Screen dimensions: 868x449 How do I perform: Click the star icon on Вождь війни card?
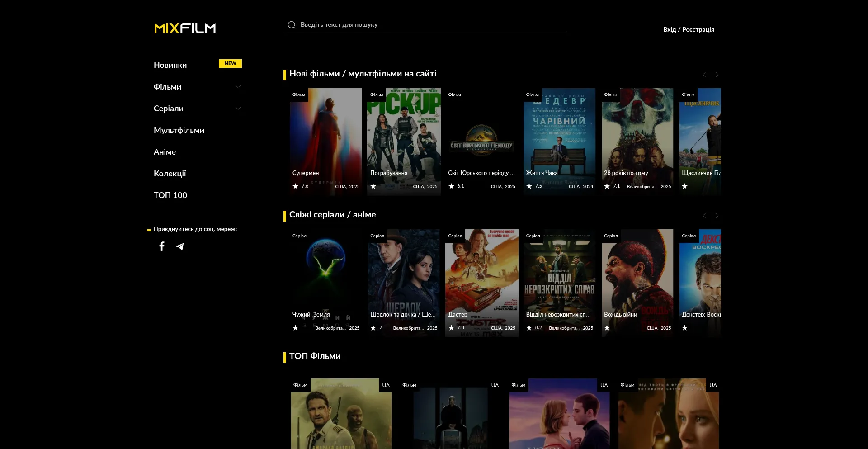[x=607, y=328]
